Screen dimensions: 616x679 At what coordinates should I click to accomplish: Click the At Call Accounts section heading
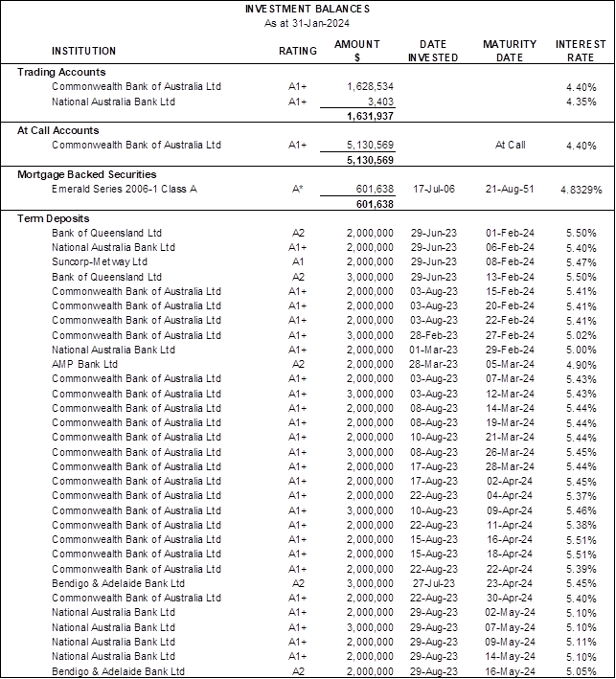[x=58, y=130]
